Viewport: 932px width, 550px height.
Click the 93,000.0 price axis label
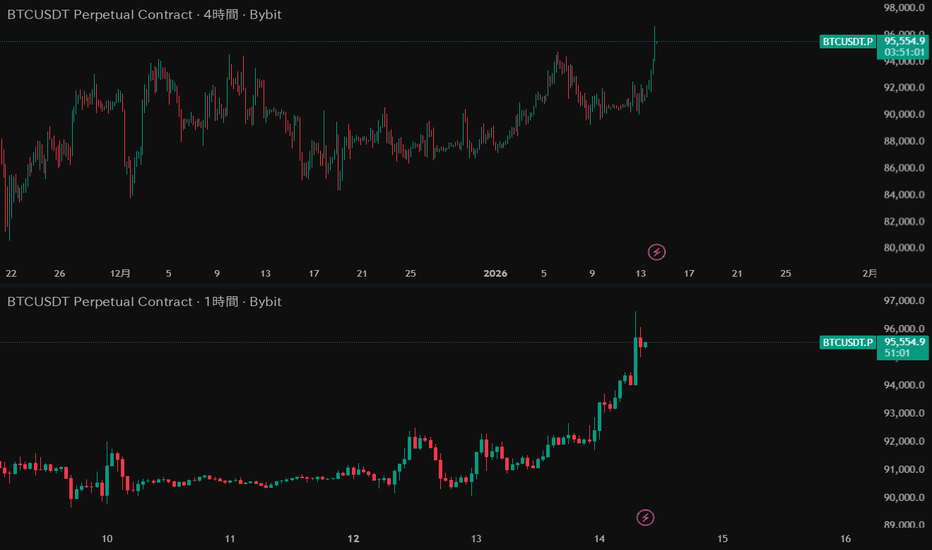[x=904, y=413]
